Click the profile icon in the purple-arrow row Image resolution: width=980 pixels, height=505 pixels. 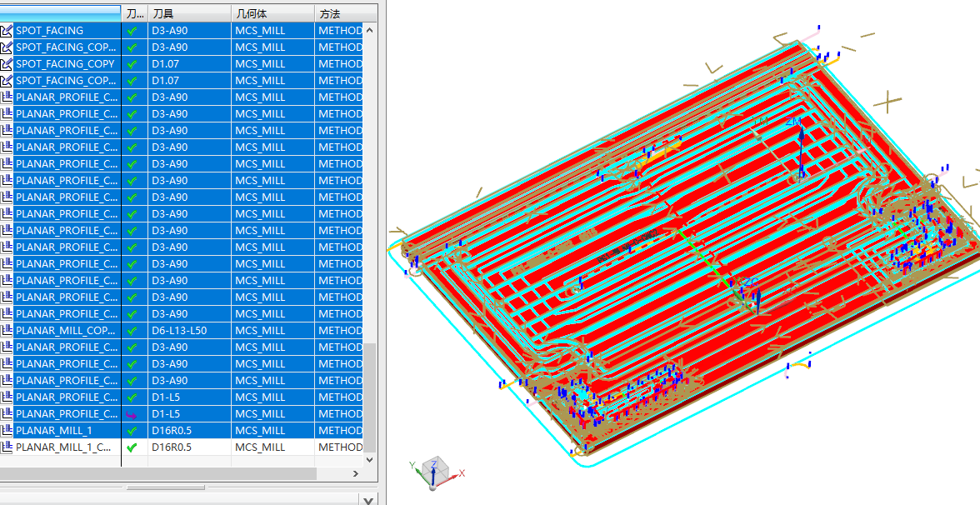7,413
